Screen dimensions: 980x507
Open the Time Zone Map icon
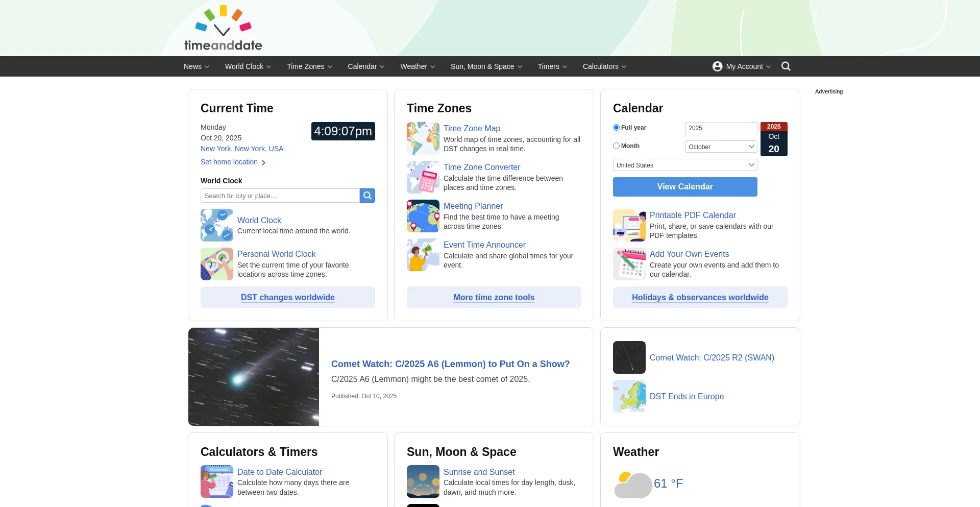tap(423, 138)
